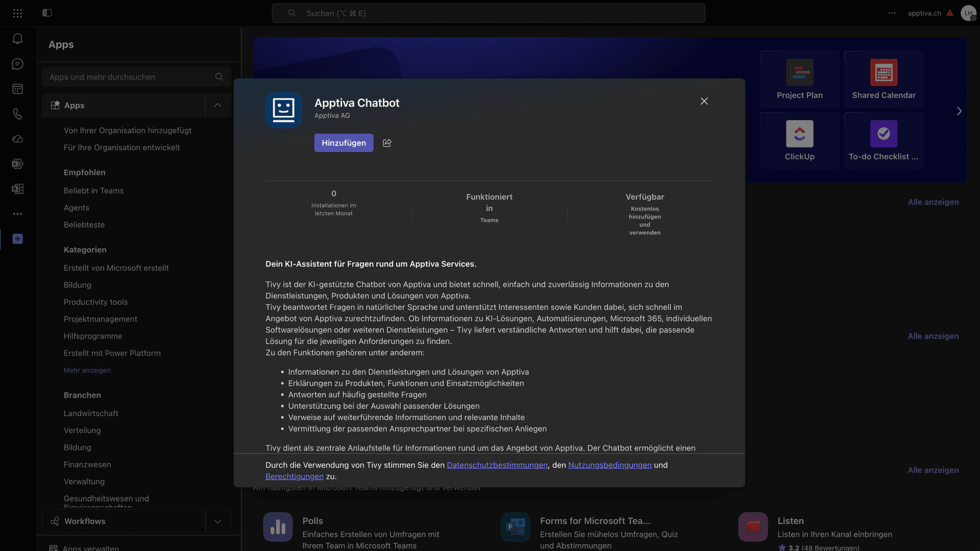
Task: Open the Projektmanagement category
Action: tap(101, 319)
